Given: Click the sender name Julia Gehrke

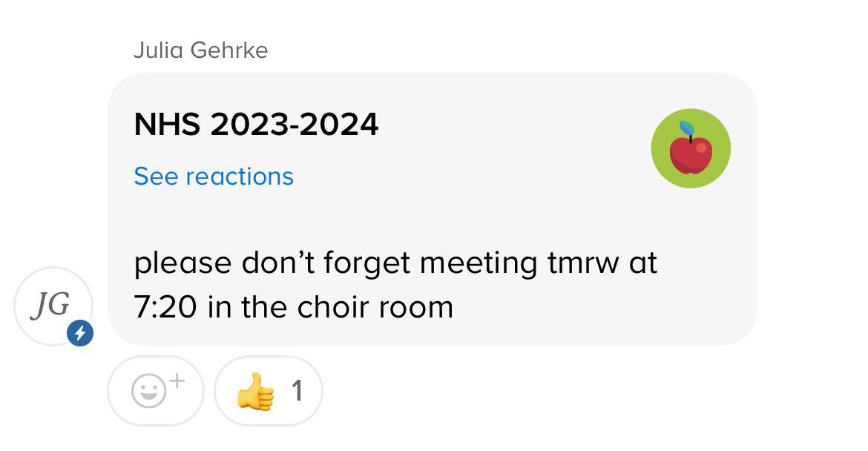Looking at the screenshot, I should point(200,50).
